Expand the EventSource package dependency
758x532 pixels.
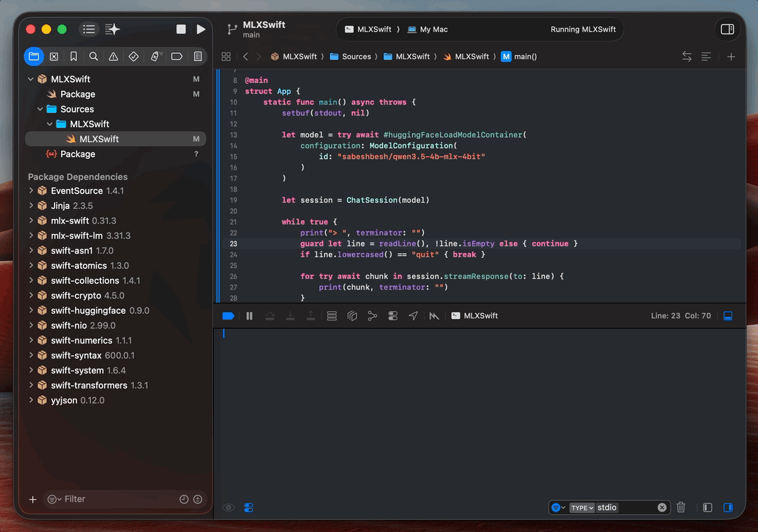31,190
